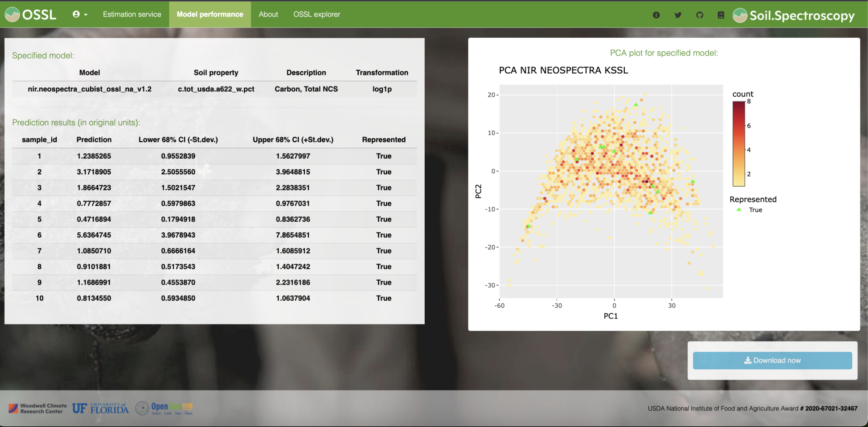Screen dimensions: 868x427
Task: Open the info icon in the navbar
Action: 657,14
